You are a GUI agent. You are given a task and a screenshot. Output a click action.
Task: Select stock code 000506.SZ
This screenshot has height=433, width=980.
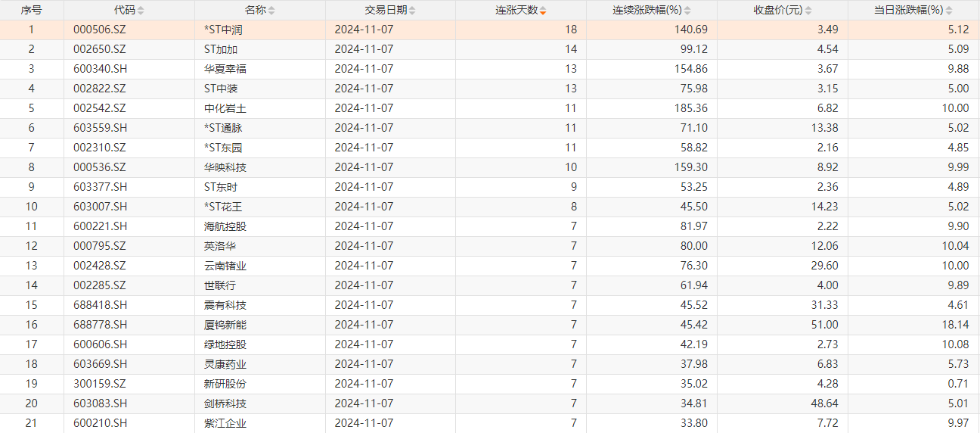100,30
